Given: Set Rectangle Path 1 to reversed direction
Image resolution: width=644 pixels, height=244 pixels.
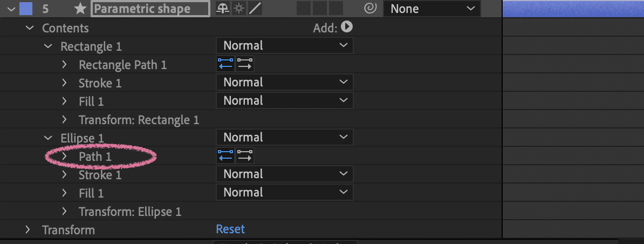Looking at the screenshot, I should tap(225, 65).
